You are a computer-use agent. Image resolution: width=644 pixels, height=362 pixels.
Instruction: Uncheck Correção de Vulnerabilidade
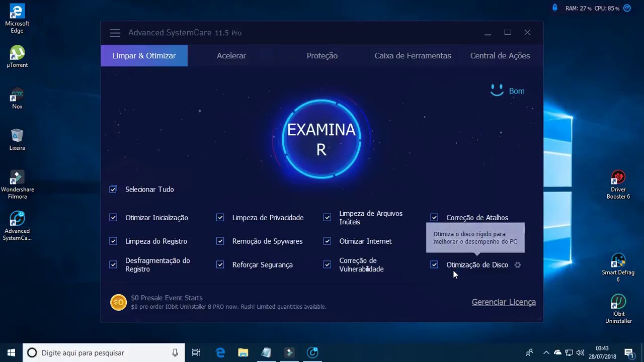(328, 265)
